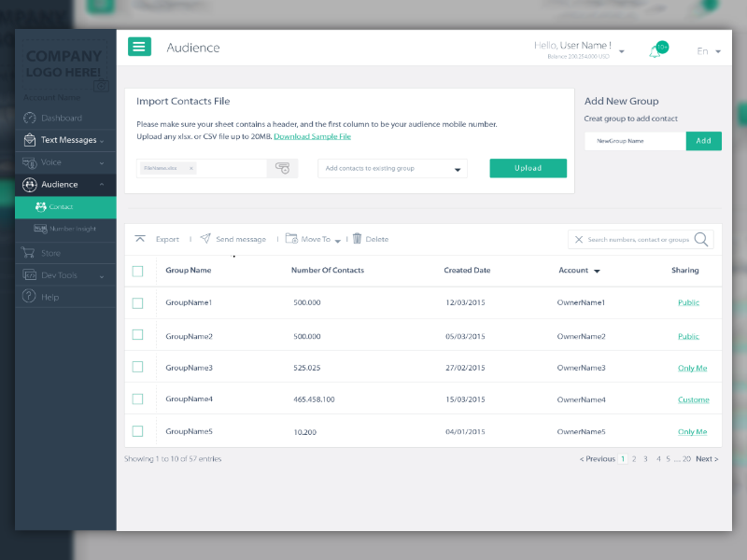The width and height of the screenshot is (747, 560).
Task: Click the Dev Tools code icon
Action: 30,274
